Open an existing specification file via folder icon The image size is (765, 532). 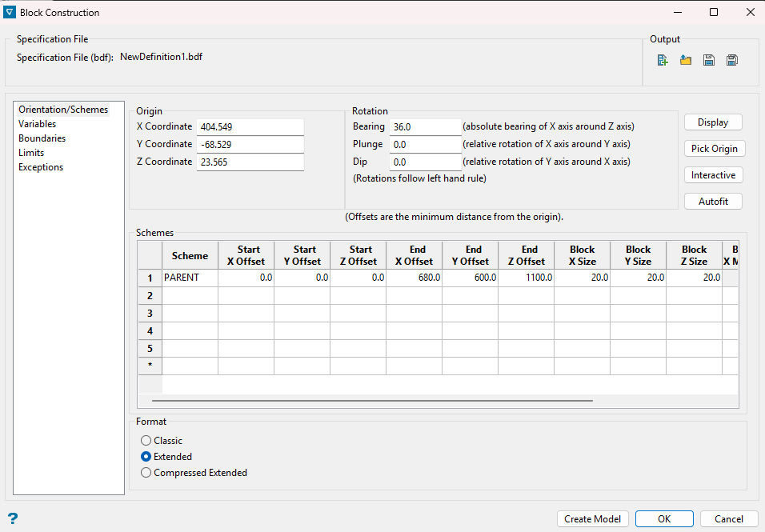(686, 60)
